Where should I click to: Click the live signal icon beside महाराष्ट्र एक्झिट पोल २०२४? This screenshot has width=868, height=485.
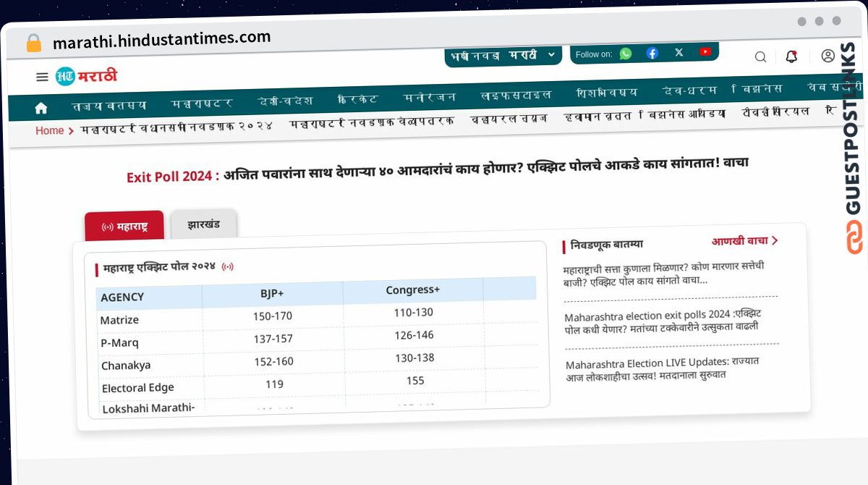point(228,266)
